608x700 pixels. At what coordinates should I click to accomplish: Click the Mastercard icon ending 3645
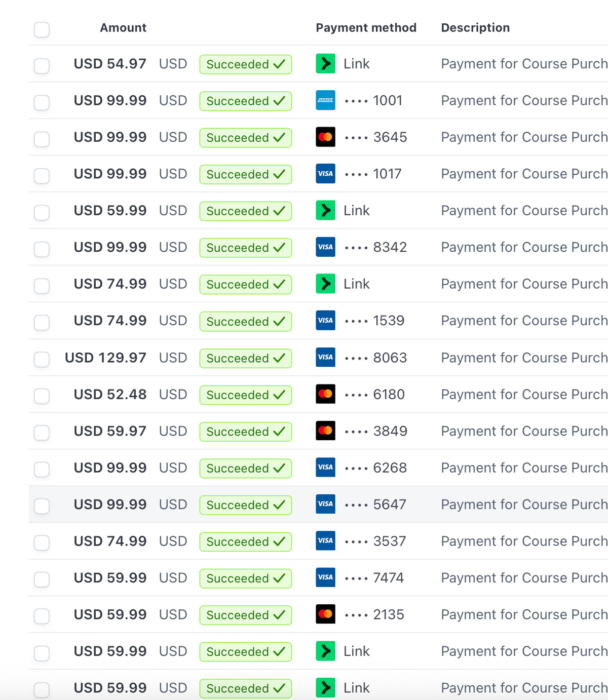click(x=325, y=137)
